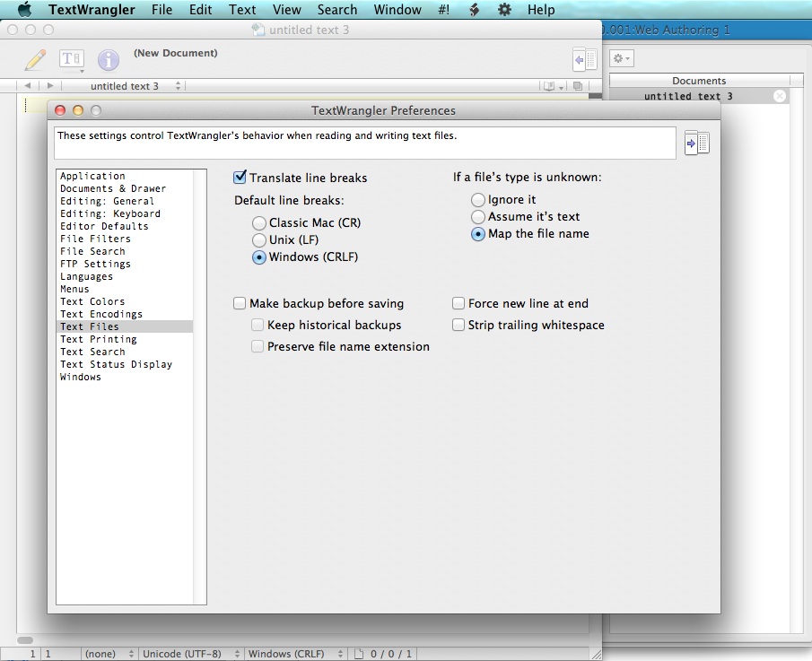Go to the next document arrow
The height and width of the screenshot is (661, 812).
point(49,85)
